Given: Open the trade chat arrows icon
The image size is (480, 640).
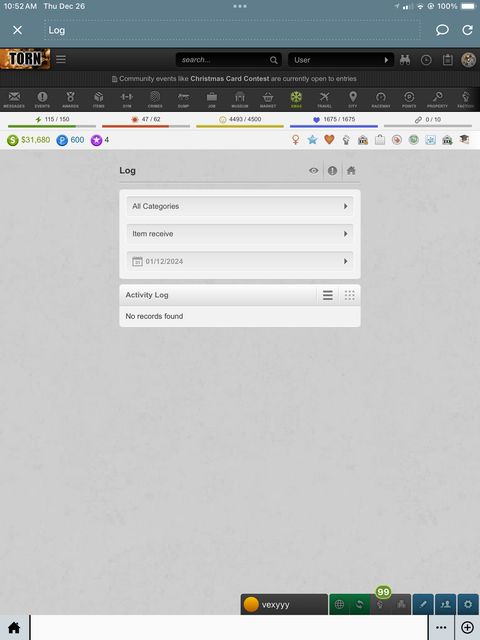Looking at the screenshot, I should tap(360, 604).
